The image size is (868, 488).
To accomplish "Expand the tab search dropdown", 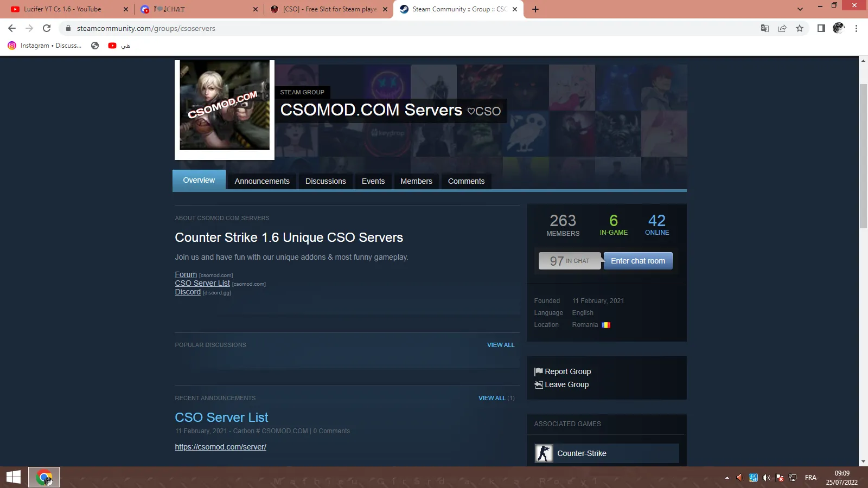I will 800,9.
